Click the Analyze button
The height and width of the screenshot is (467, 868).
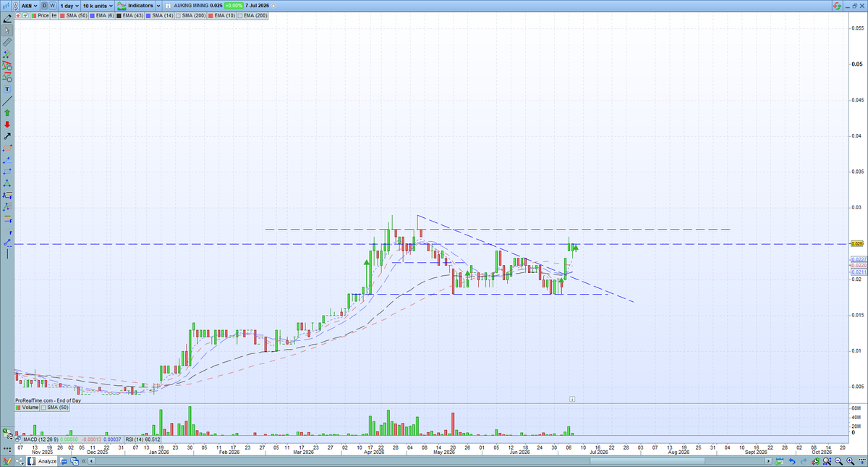(42, 460)
